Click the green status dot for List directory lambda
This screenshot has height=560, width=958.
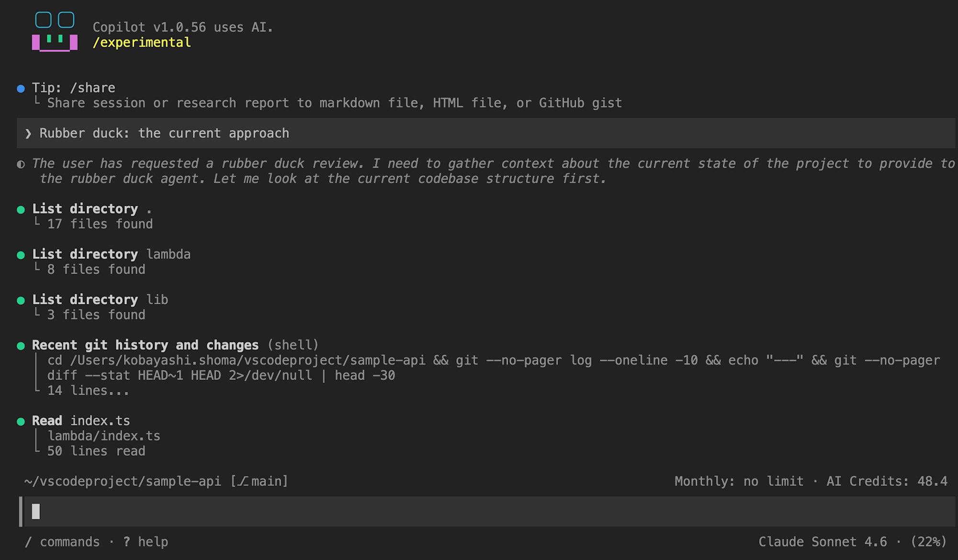point(21,255)
